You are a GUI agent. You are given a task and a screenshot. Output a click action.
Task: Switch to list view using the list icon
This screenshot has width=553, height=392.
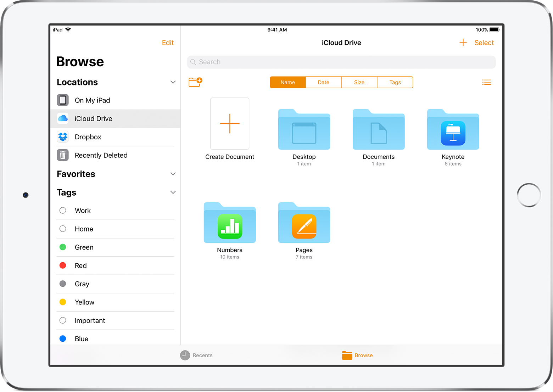[x=486, y=82]
